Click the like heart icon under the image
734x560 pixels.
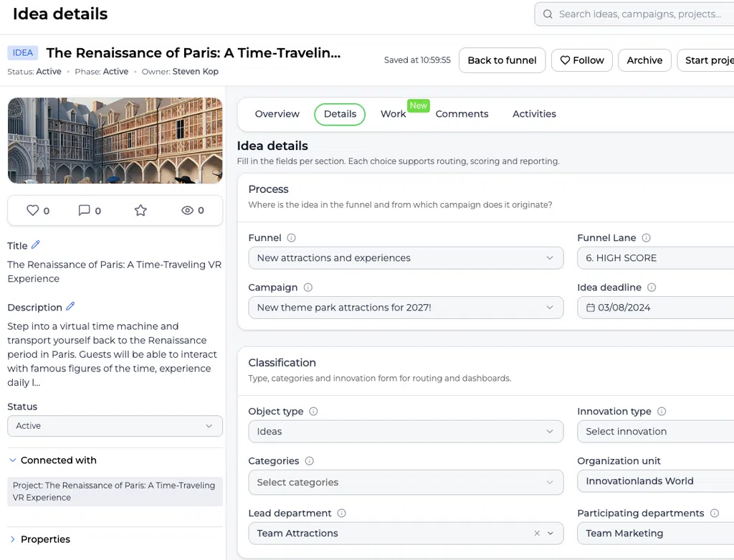(x=32, y=210)
